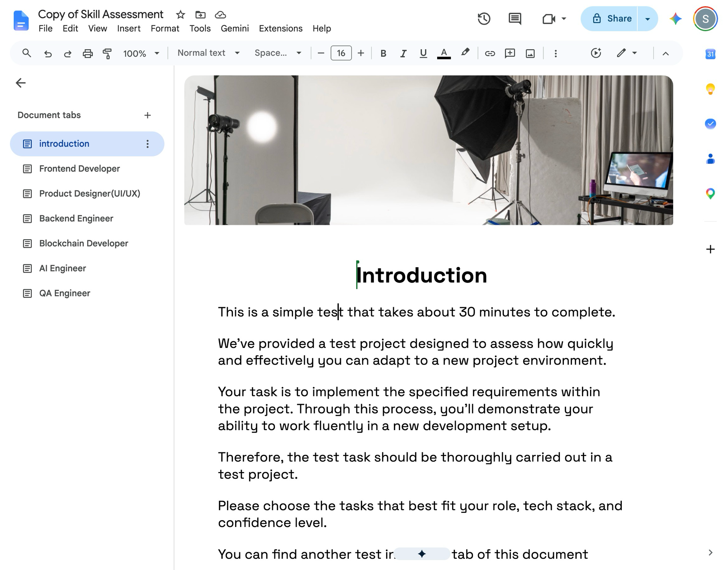Select the Backend Engineer tab
The image size is (728, 570).
[87, 219]
